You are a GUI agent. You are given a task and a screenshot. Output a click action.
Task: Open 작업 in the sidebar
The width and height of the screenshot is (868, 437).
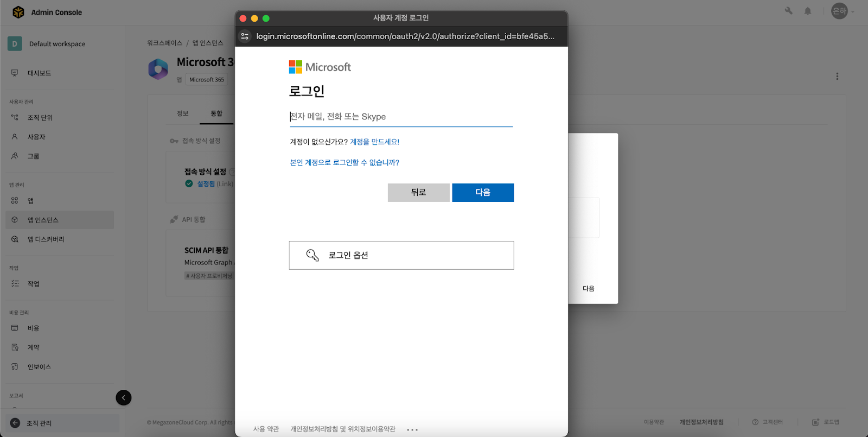point(33,283)
